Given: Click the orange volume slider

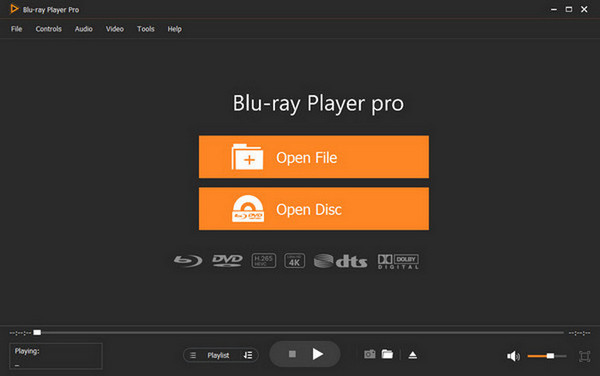Looking at the screenshot, I should tap(546, 356).
